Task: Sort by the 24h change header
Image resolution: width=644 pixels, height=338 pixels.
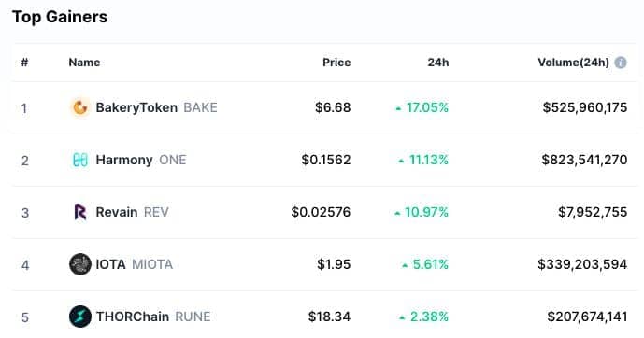Action: pos(438,63)
